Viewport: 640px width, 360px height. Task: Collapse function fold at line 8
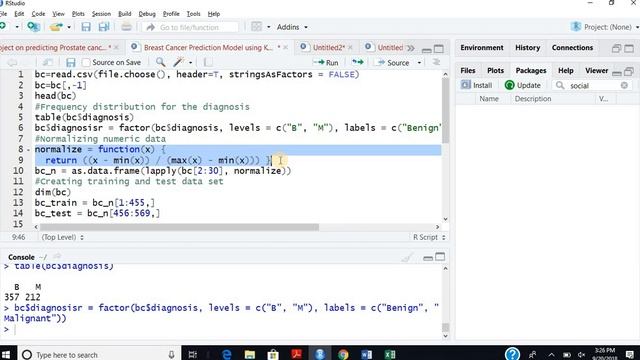pyautogui.click(x=28, y=150)
